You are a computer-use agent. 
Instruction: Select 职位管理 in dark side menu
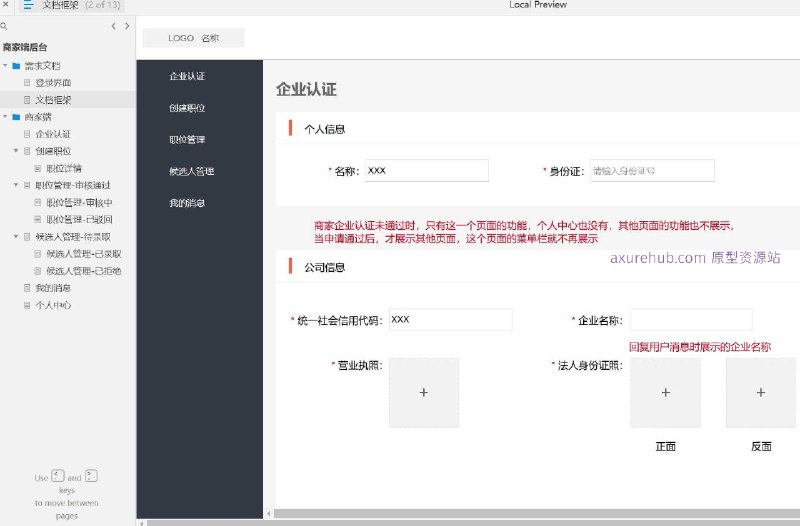pos(187,139)
